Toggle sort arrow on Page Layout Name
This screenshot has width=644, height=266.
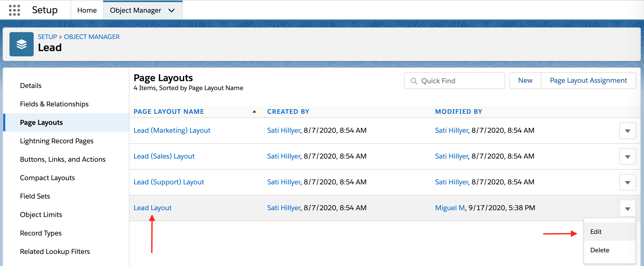coord(254,112)
